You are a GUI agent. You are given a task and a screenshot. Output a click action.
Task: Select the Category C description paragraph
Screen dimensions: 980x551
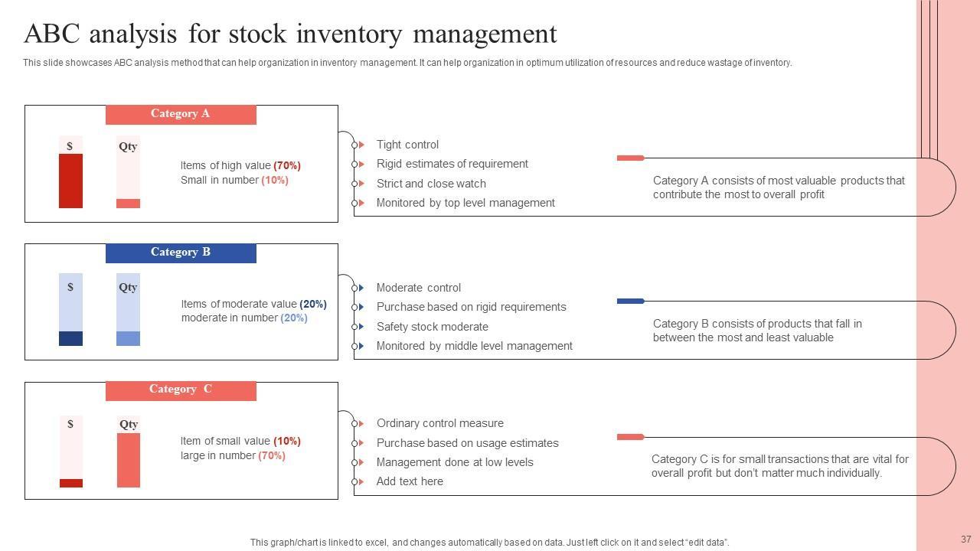779,466
